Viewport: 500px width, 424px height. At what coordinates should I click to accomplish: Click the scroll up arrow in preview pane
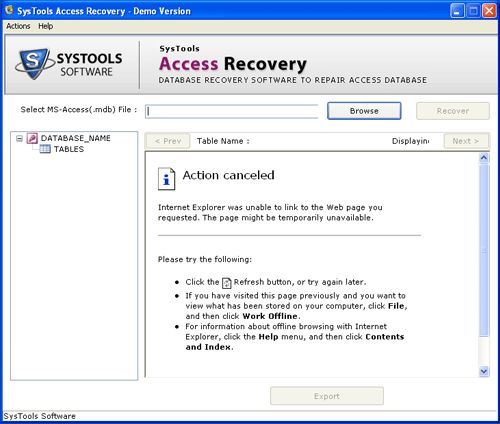[x=484, y=158]
